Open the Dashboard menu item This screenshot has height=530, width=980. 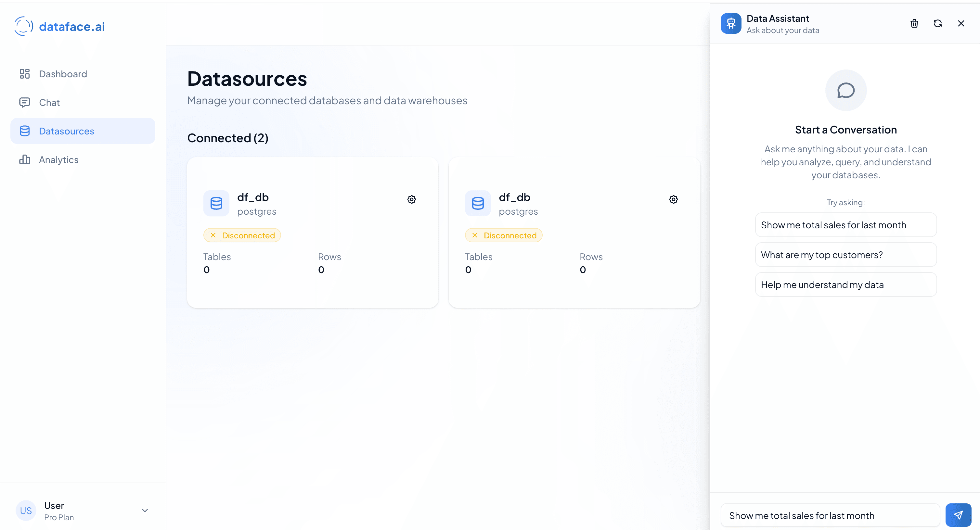(x=63, y=74)
